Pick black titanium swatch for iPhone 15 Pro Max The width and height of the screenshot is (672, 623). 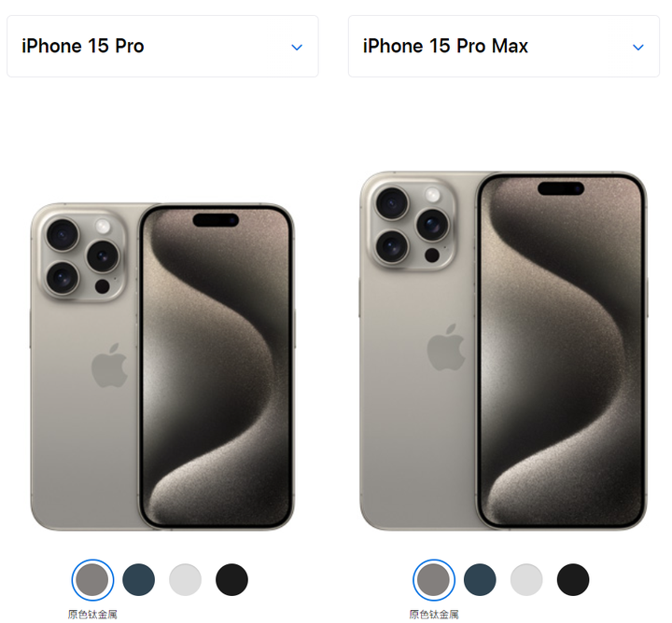pos(573,580)
